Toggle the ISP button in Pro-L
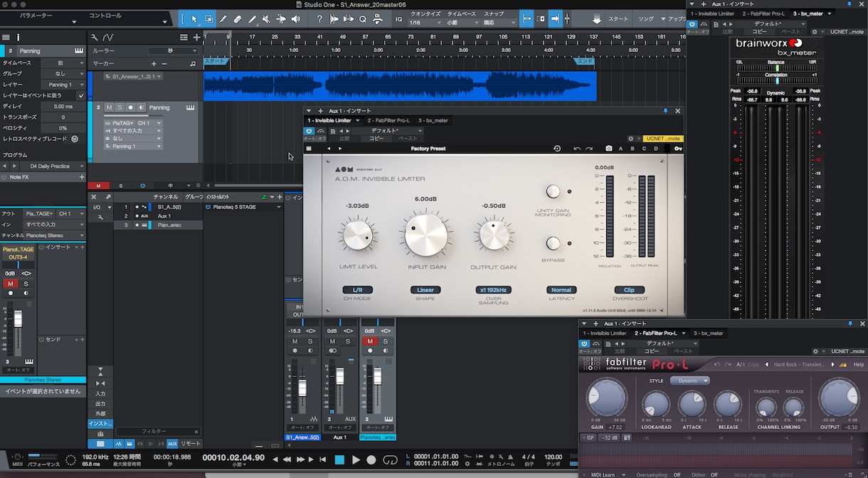Image resolution: width=868 pixels, height=478 pixels. (x=589, y=437)
